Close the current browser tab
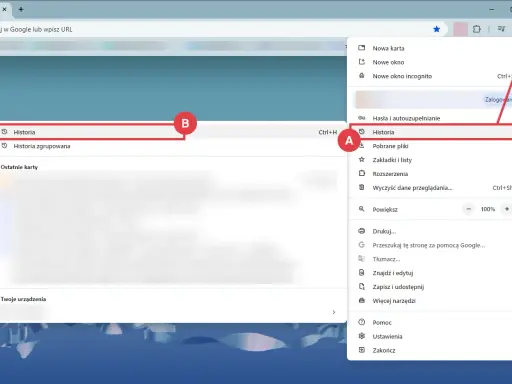The image size is (512, 384). (4, 9)
